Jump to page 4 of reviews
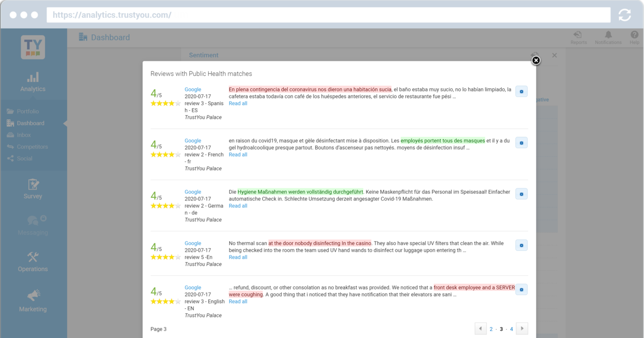Screen dimensions: 644x338 point(512,329)
